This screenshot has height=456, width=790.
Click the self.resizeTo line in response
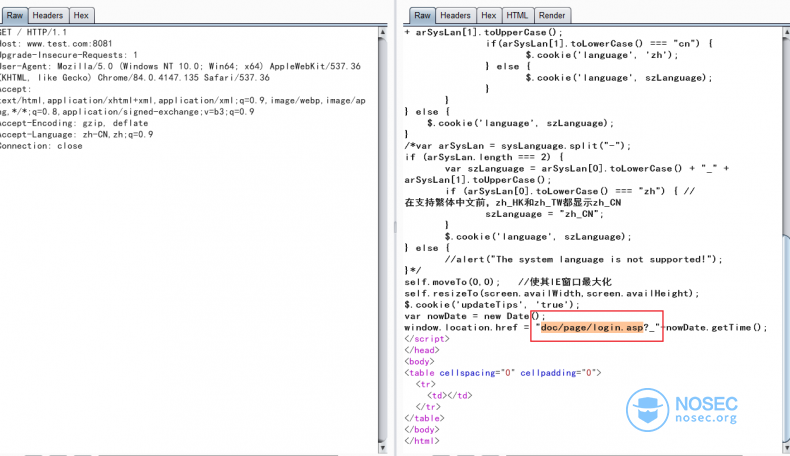coord(552,293)
